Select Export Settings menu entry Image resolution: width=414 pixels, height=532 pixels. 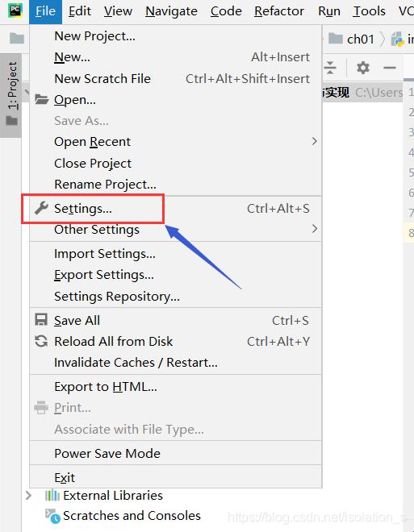(104, 275)
